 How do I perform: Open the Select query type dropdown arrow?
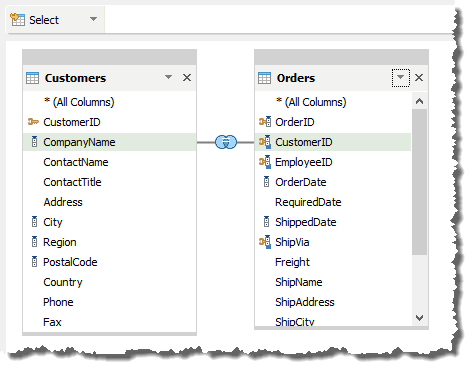pyautogui.click(x=94, y=19)
